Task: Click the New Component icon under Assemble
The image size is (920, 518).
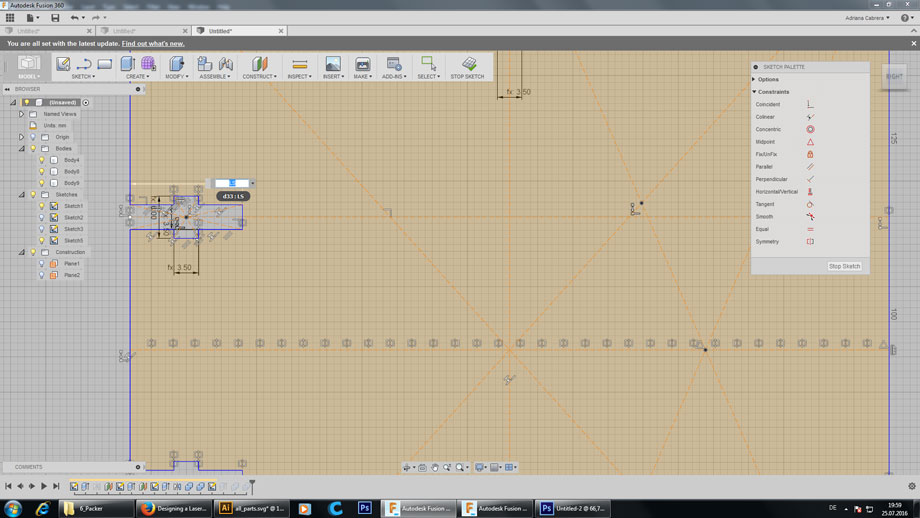Action: (204, 63)
